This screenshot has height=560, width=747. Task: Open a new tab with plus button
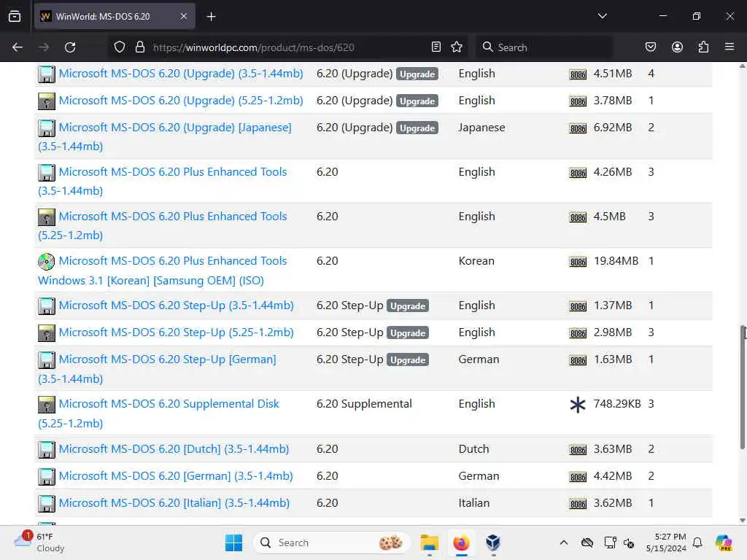211,17
